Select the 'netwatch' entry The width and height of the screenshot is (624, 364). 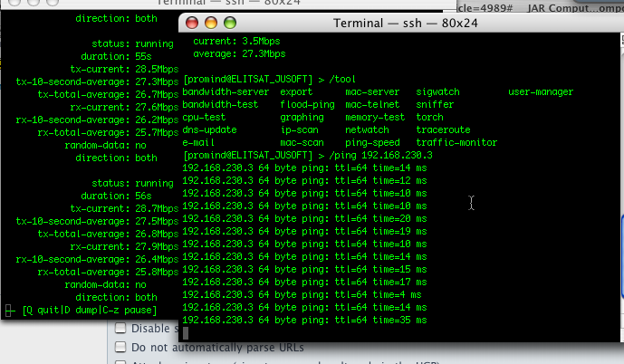tap(367, 130)
